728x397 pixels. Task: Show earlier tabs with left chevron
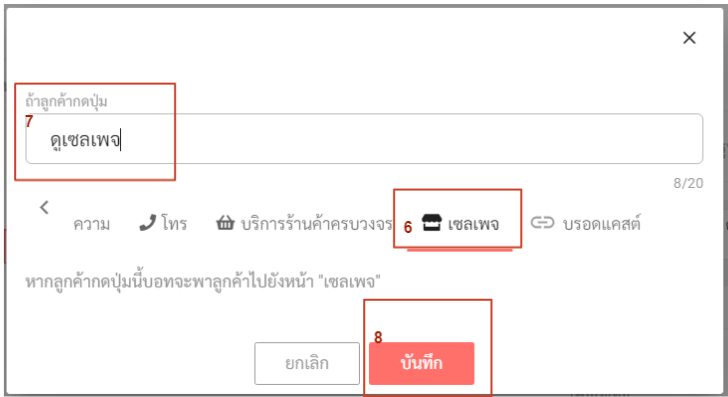[44, 207]
